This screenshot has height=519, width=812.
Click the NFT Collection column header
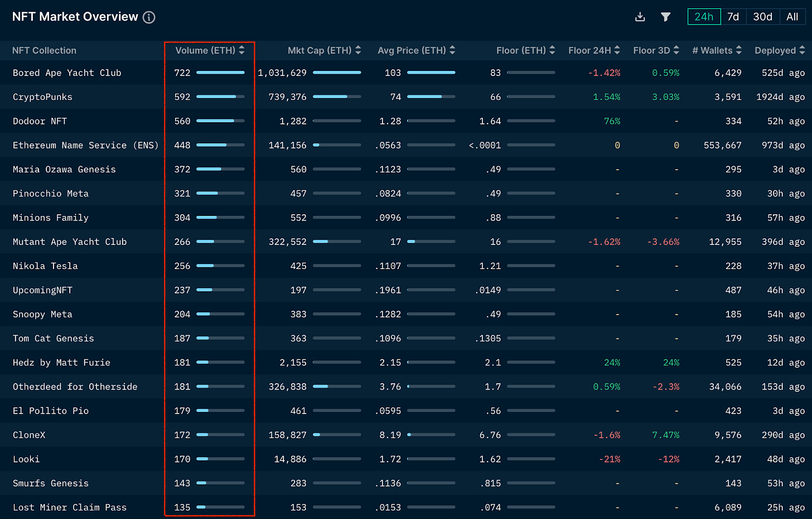(x=44, y=50)
